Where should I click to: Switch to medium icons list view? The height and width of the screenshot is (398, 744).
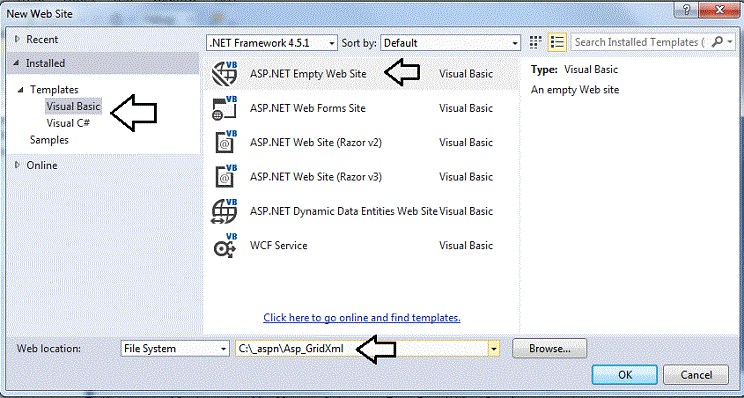pyautogui.click(x=557, y=42)
